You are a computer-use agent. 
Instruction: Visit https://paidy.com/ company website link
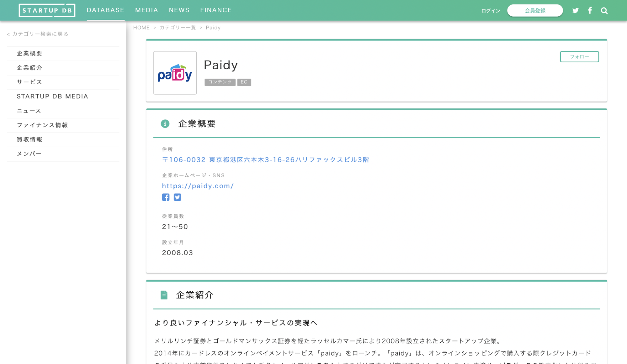coord(198,186)
